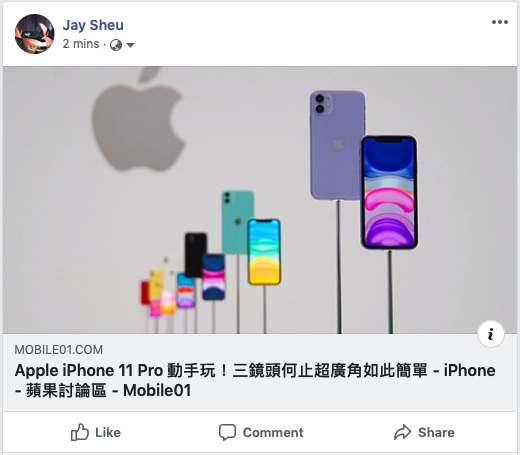Open the Apple iPhone 11 Pro article headline
520x455 pixels.
[255, 380]
